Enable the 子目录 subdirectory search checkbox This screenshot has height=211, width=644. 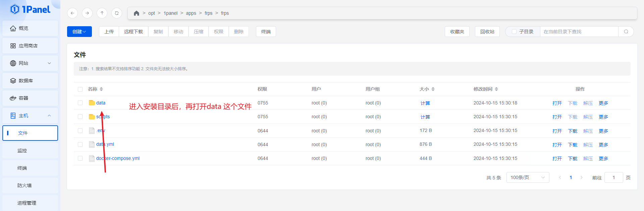[x=514, y=32]
